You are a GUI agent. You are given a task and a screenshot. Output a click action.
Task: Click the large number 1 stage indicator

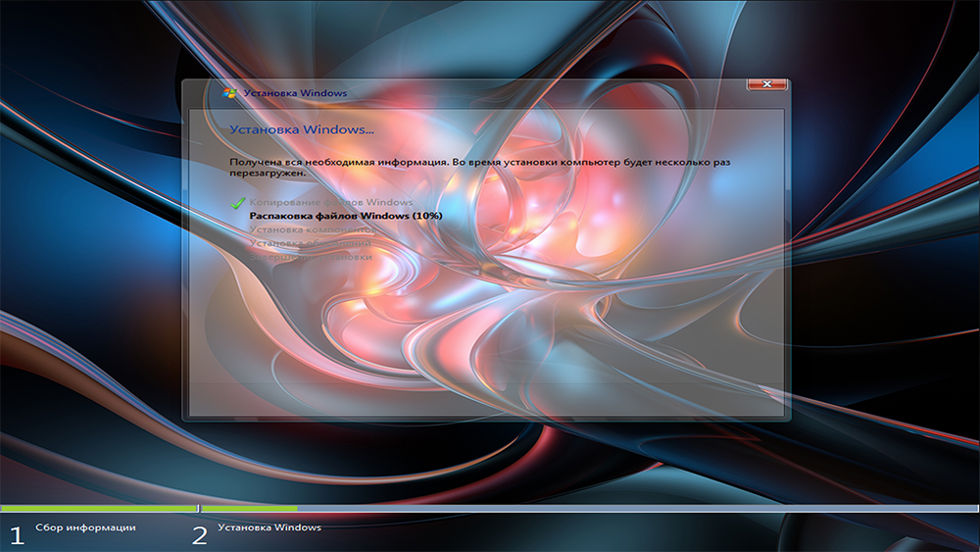click(17, 535)
